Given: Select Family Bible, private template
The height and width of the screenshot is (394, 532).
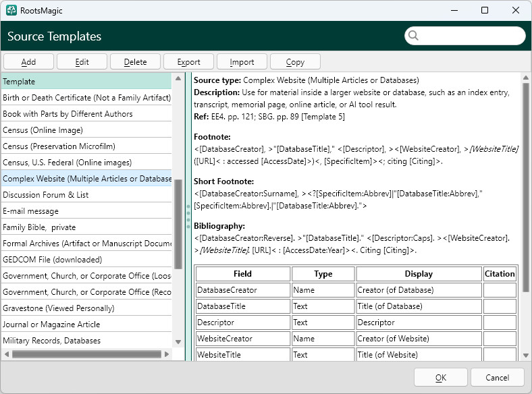Looking at the screenshot, I should click(x=86, y=227).
